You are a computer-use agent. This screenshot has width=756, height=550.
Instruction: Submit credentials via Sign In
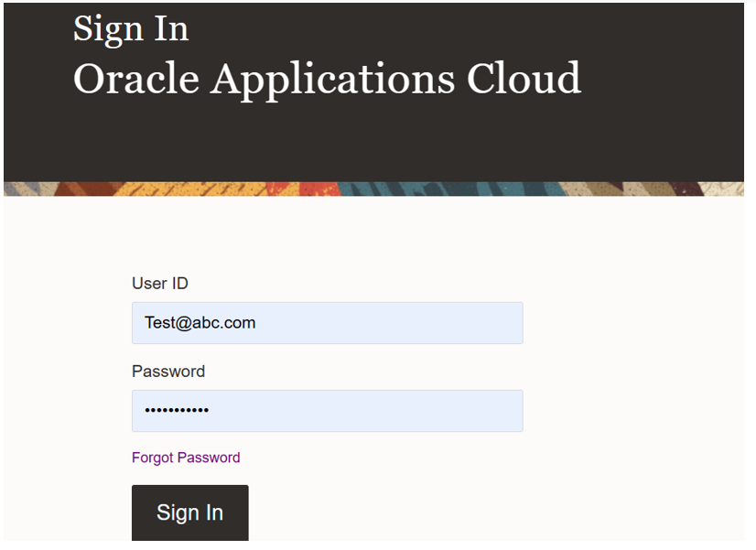189,512
